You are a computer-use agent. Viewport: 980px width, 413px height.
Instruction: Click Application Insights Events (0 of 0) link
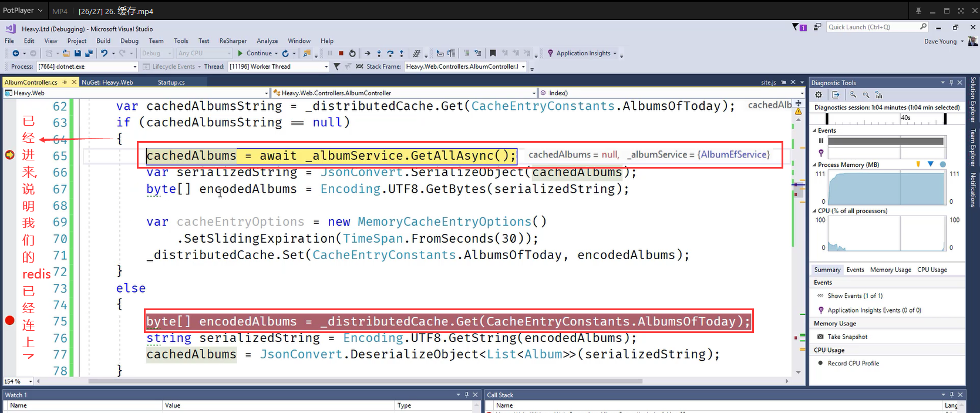point(874,310)
